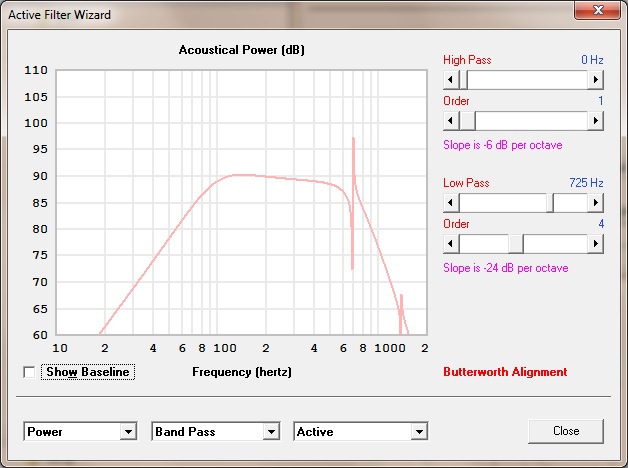Open the Active dropdown arrow
The width and height of the screenshot is (628, 468).
pyautogui.click(x=419, y=432)
